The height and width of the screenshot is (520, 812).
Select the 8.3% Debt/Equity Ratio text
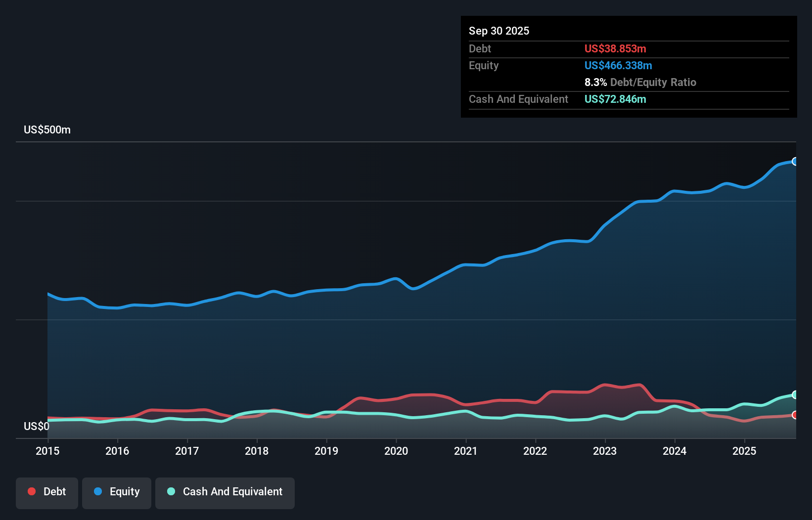click(641, 82)
